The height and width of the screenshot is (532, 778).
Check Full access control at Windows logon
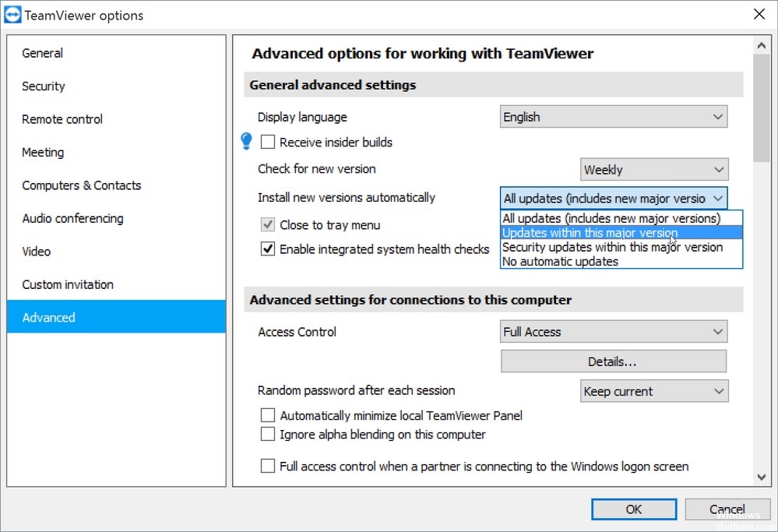pyautogui.click(x=268, y=466)
